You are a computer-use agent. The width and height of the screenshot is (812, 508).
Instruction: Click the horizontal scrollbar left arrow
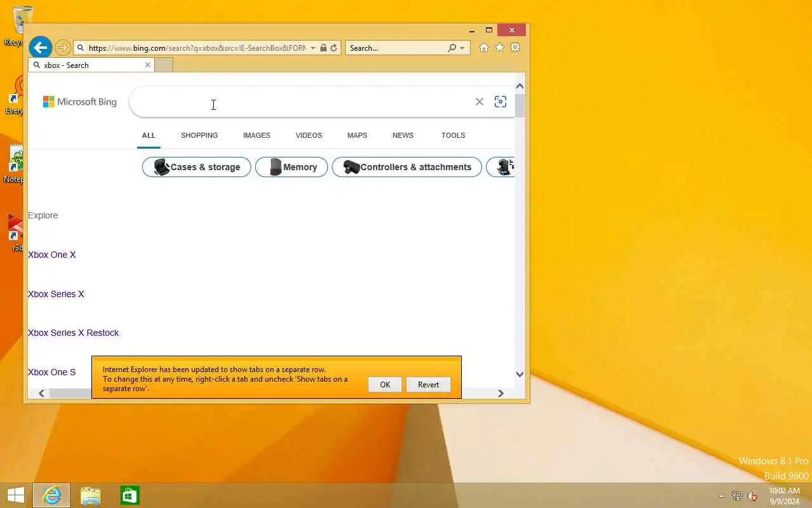pos(42,394)
